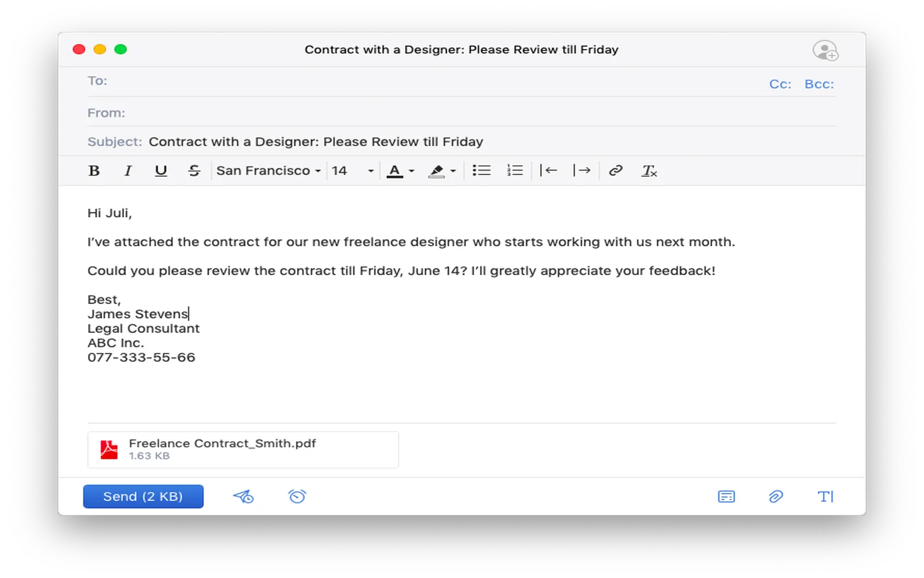
Task: Decrease indent of the text
Action: [x=549, y=170]
